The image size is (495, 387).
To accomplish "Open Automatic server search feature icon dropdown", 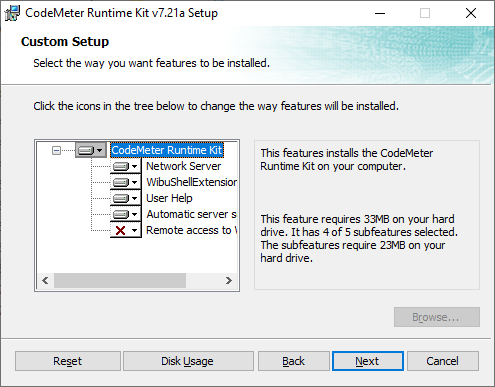I will point(126,214).
